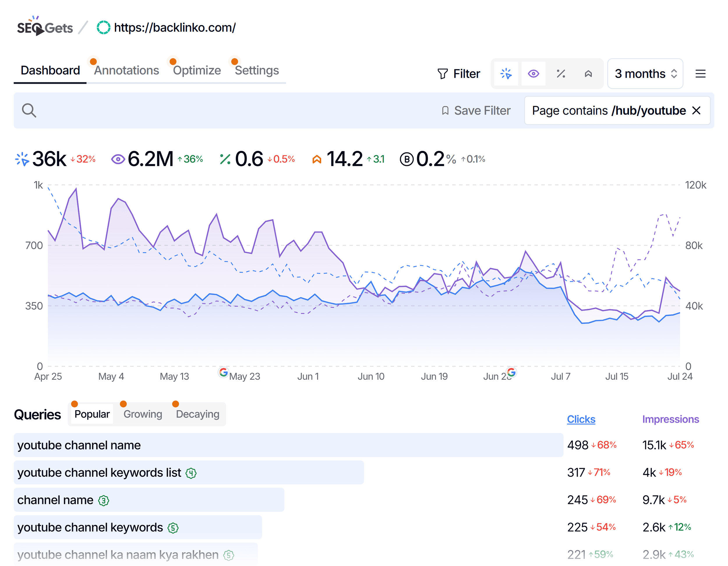Open the hamburger menu icon
The width and height of the screenshot is (728, 566).
700,74
